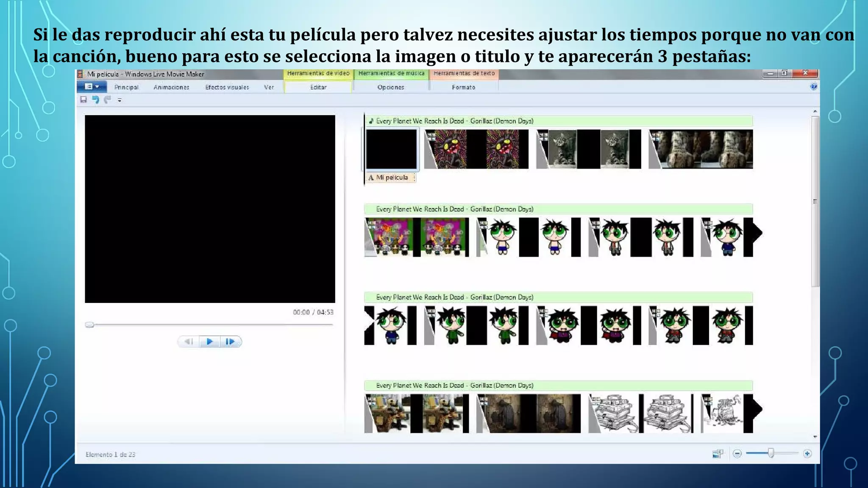Viewport: 868px width, 488px height.
Task: Undo the last action
Action: pyautogui.click(x=96, y=100)
